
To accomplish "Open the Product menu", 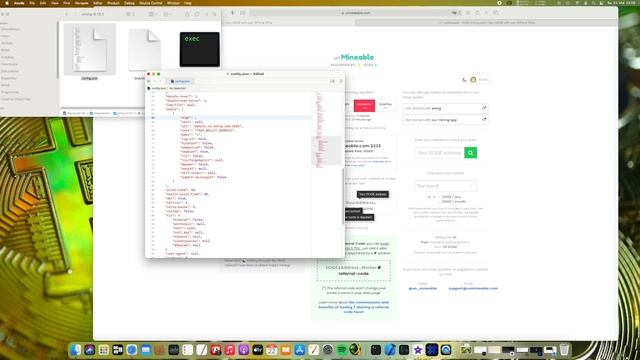I will pyautogui.click(x=113, y=3).
